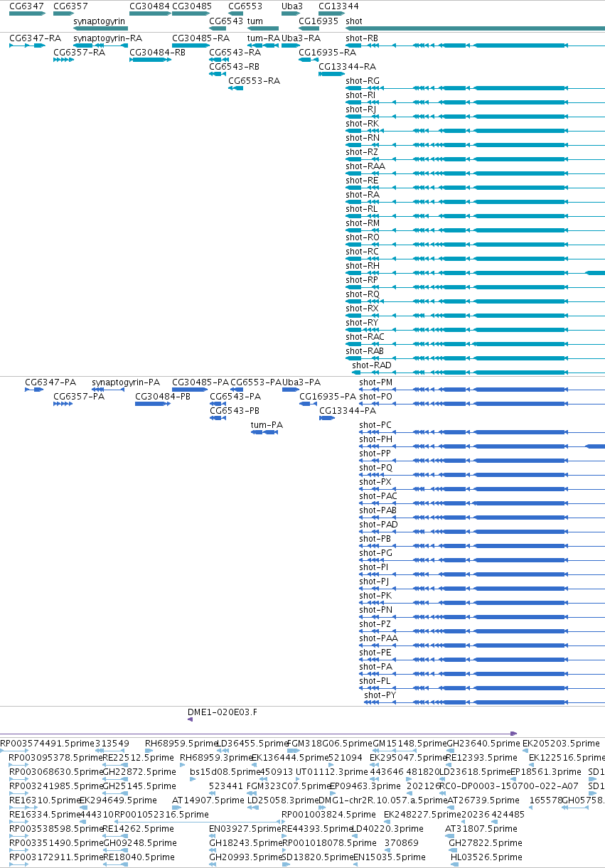Open the CG6347-RA transcript label
The height and width of the screenshot is (868, 605).
tap(35, 38)
